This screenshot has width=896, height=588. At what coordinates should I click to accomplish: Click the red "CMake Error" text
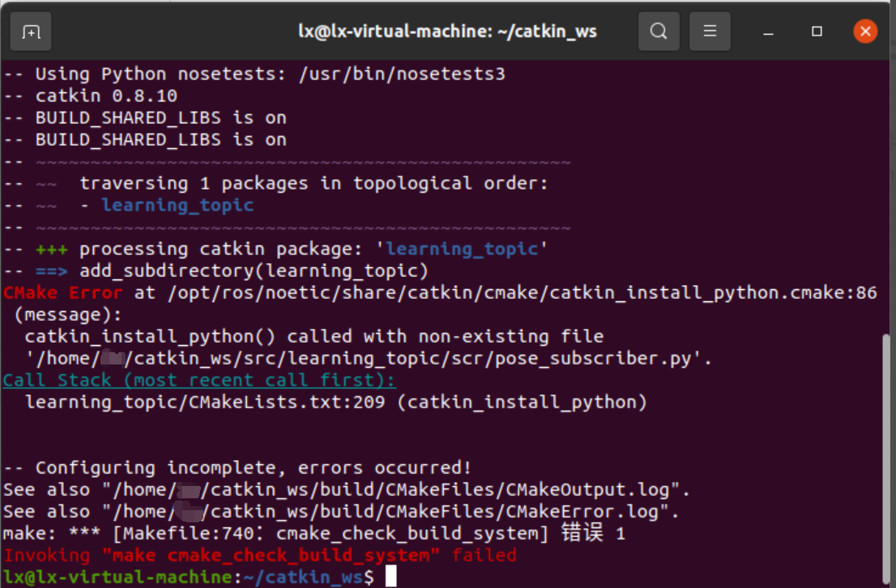pos(62,292)
